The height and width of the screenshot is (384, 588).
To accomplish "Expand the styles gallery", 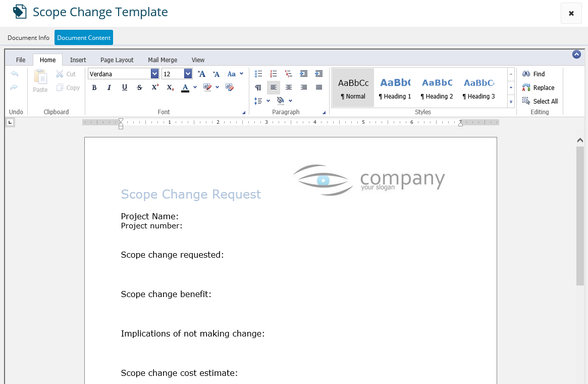I will 511,102.
